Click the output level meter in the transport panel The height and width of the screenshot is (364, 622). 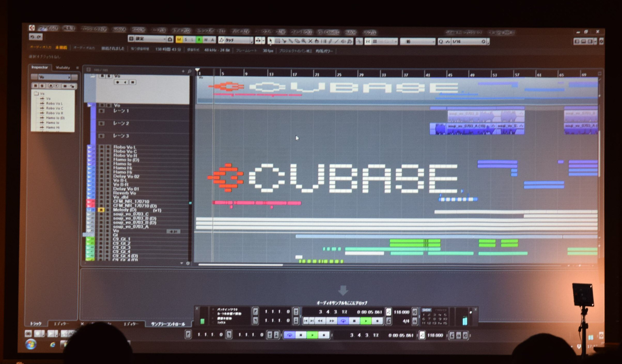465,321
